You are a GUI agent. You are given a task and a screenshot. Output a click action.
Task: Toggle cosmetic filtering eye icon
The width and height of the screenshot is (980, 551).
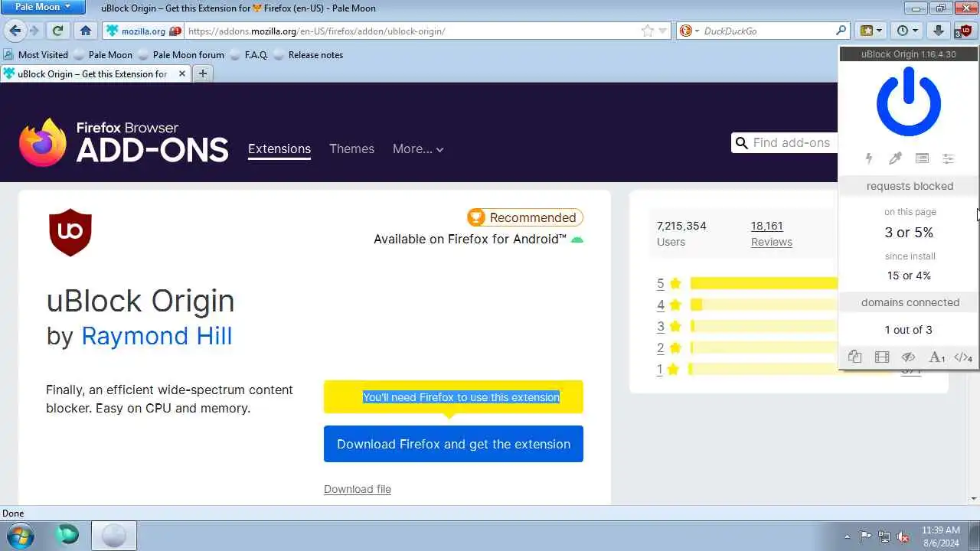(908, 357)
